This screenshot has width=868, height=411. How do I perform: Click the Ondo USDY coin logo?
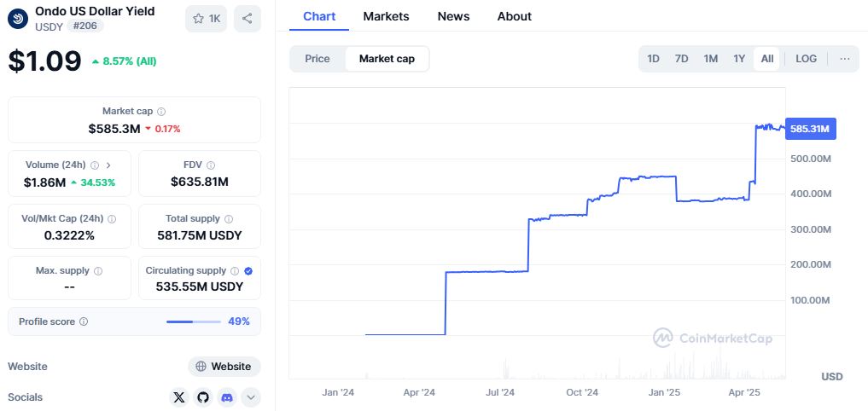[18, 19]
